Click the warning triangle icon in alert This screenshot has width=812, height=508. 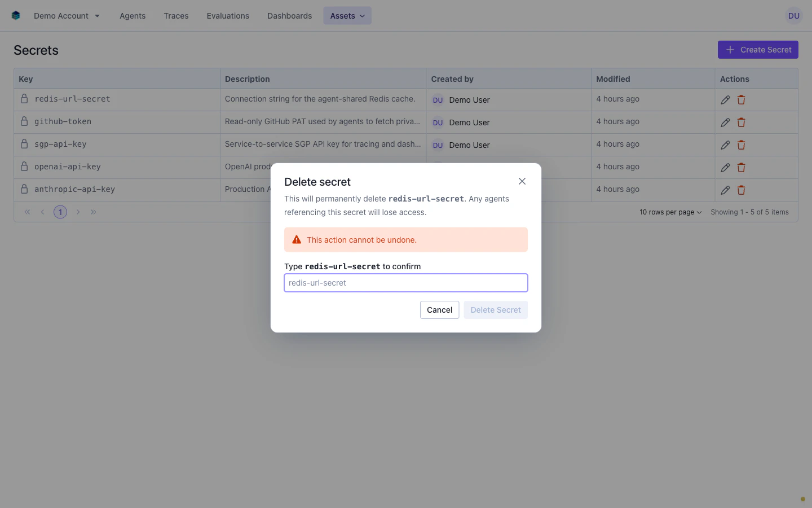(x=297, y=240)
